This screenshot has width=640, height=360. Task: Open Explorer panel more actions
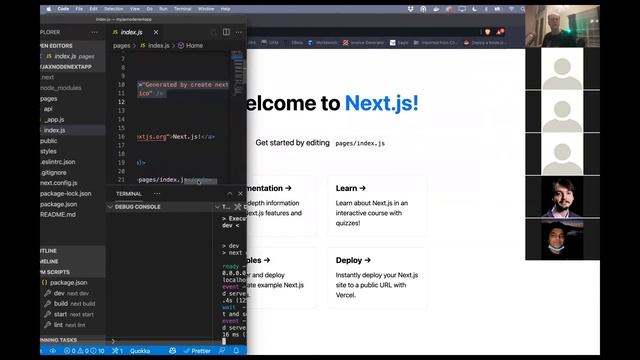95,32
